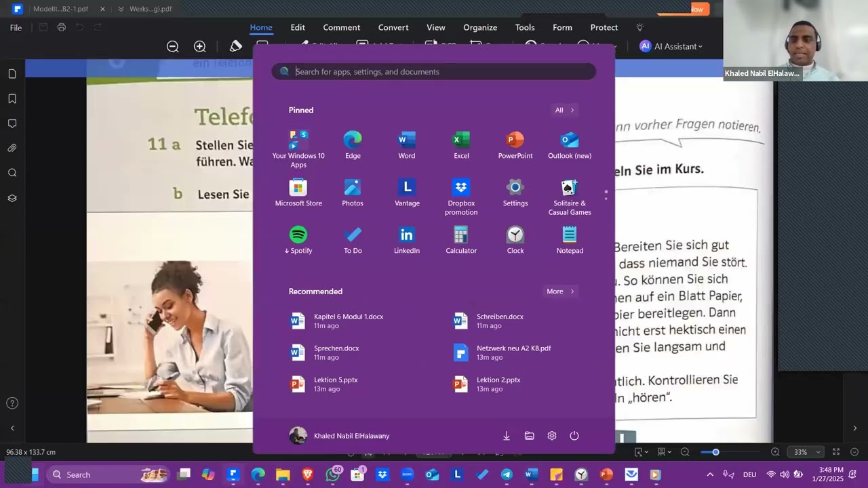Select the eraser tool in PDF toolbar

coord(236,46)
